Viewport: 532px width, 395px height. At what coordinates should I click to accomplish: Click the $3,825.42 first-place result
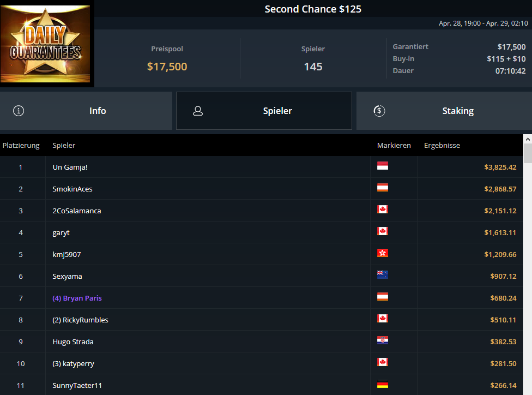[500, 167]
